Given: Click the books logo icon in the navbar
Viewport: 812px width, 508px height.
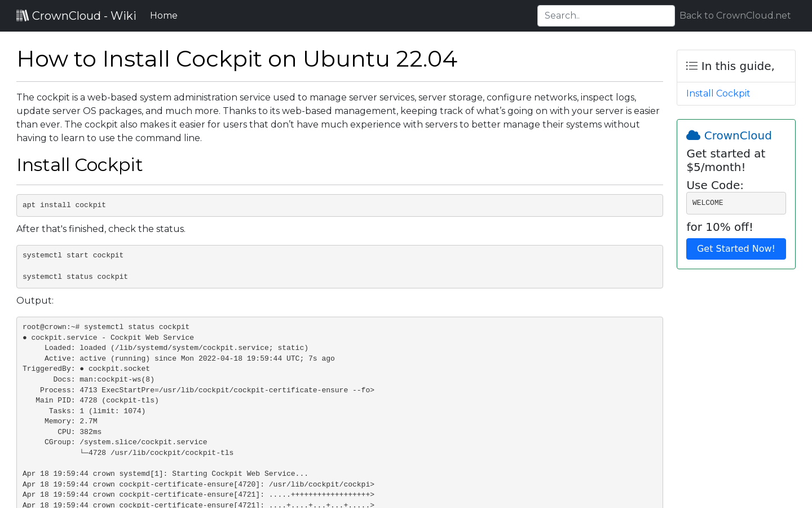Looking at the screenshot, I should (x=23, y=15).
